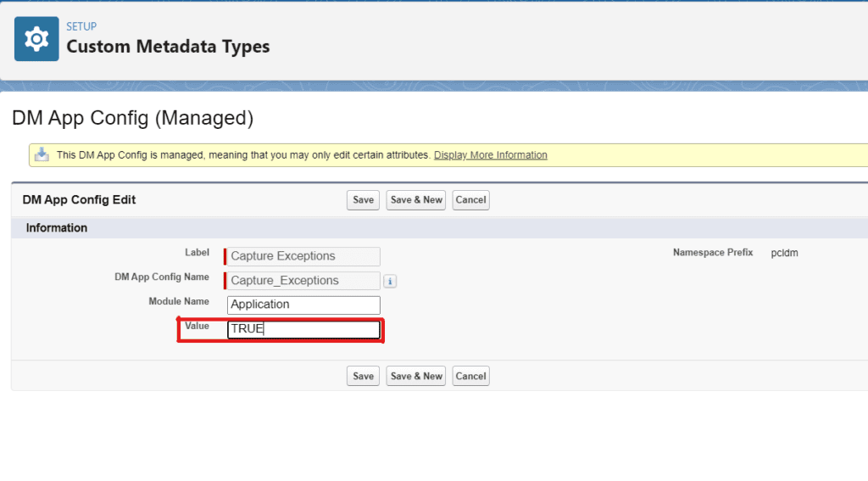This screenshot has width=868, height=481.
Task: Open the Display More Information link
Action: pyautogui.click(x=490, y=155)
